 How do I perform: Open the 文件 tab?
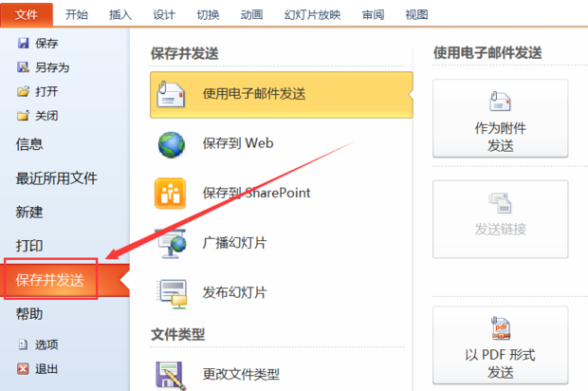tap(27, 14)
